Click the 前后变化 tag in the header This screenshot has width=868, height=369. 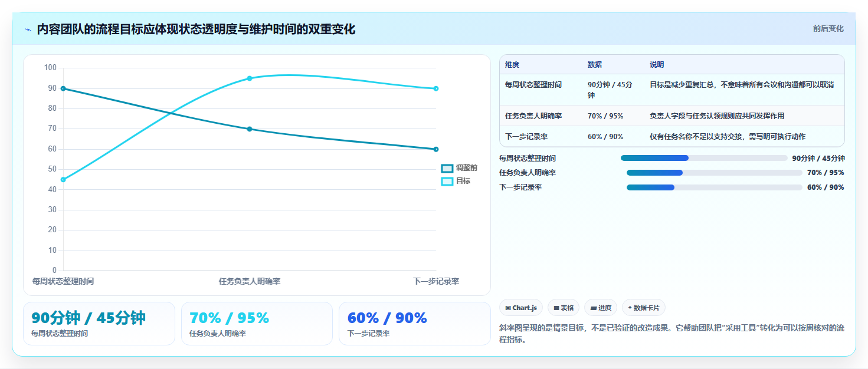click(828, 28)
